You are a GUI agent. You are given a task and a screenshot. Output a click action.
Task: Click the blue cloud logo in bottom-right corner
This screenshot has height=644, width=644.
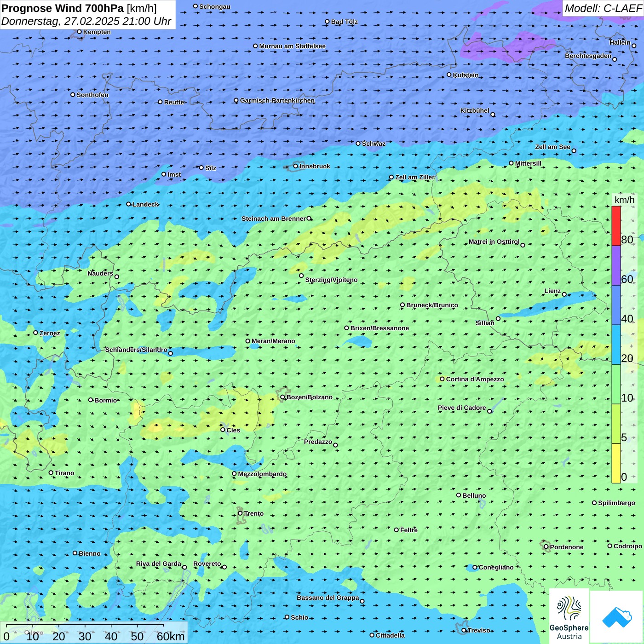616,616
